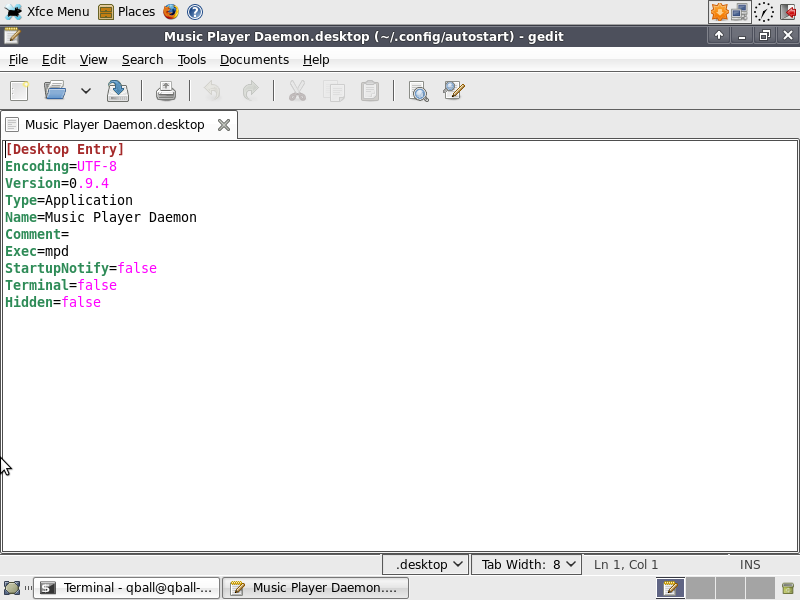Click network monitors tray icon
Image resolution: width=800 pixels, height=600 pixels.
(x=739, y=11)
